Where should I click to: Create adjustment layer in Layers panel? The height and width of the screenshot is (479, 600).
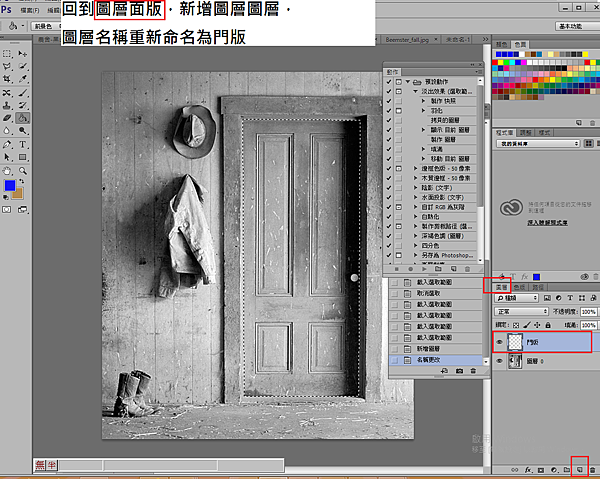(x=554, y=470)
